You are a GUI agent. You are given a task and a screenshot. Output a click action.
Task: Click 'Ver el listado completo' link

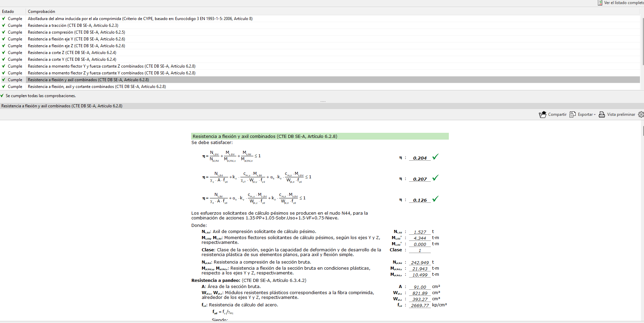tap(624, 3)
